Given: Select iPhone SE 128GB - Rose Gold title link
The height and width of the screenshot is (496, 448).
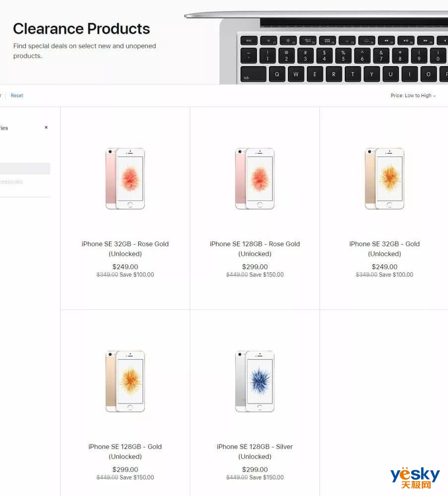Looking at the screenshot, I should pyautogui.click(x=255, y=249).
